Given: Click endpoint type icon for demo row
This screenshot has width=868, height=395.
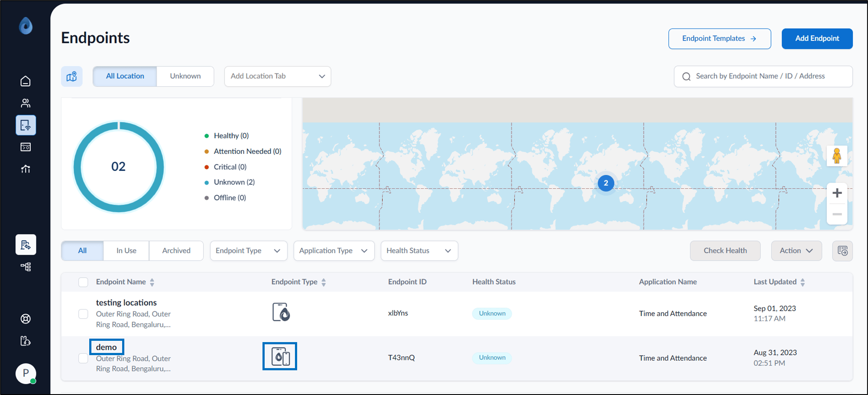Looking at the screenshot, I should (280, 356).
